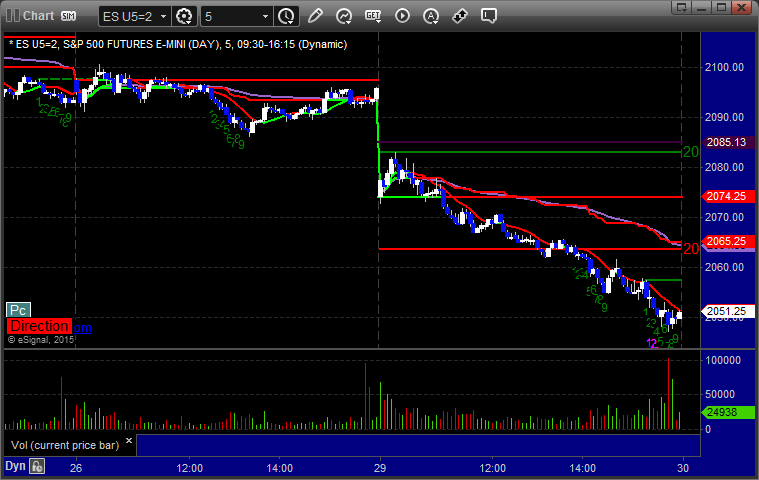Click the Pc button on the chart
The width and height of the screenshot is (759, 480).
(x=18, y=310)
